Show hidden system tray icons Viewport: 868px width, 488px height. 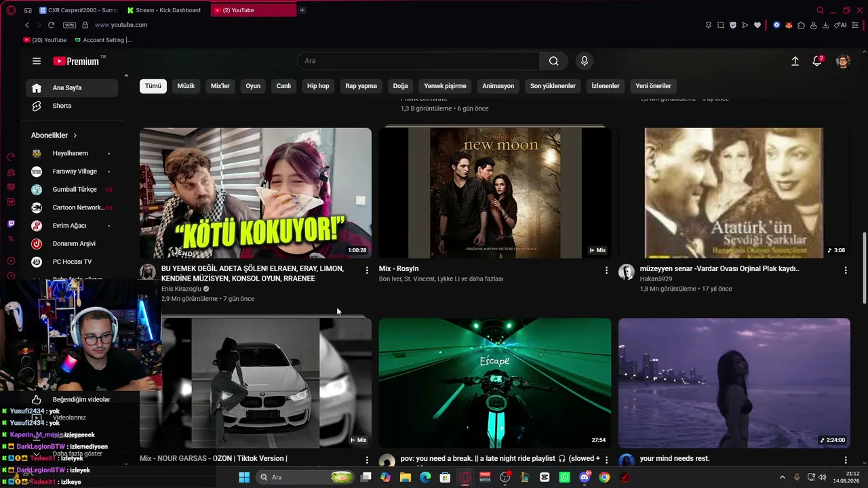783,477
